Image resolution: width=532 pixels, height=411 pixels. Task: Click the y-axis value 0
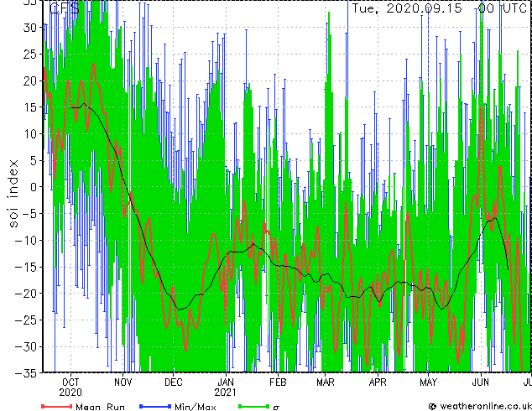(34, 187)
